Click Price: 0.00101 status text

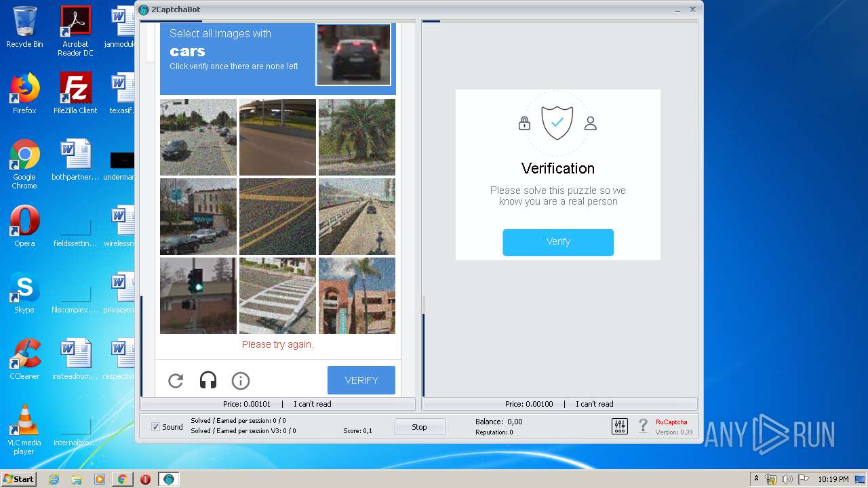[247, 404]
